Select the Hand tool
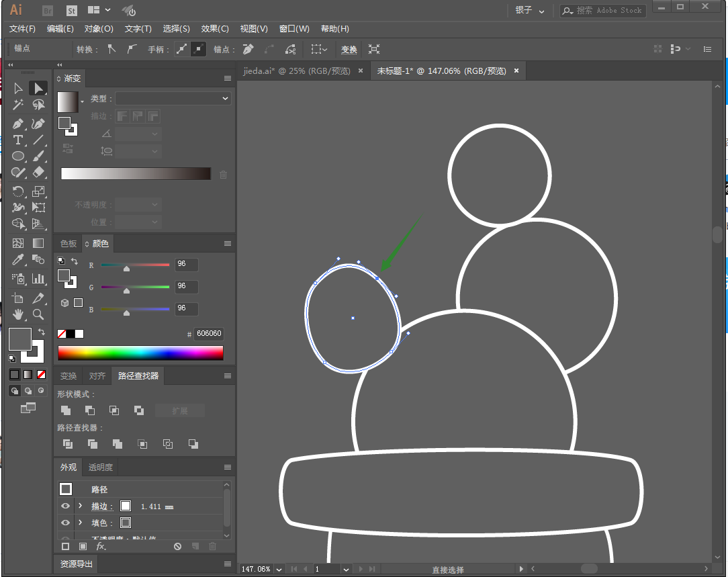 coord(18,314)
